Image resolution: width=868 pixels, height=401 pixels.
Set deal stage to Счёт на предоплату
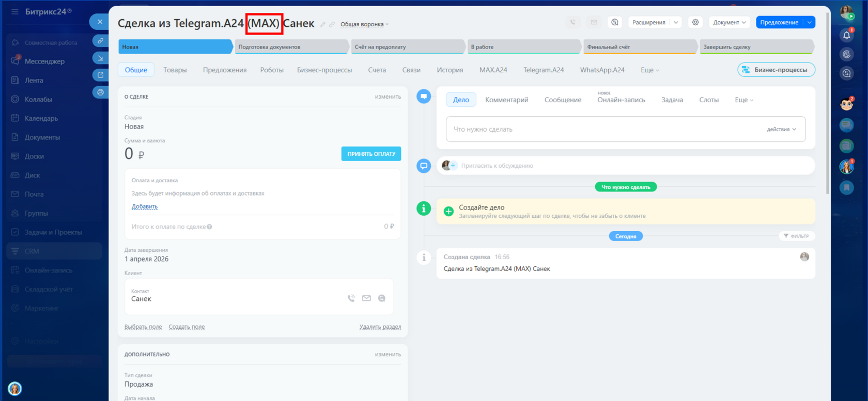click(x=408, y=47)
